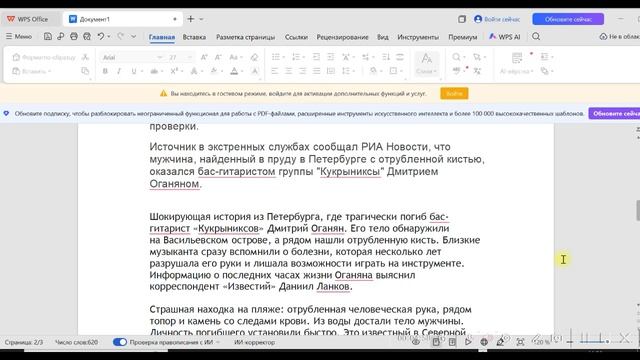Toggle Italic formatting
Image resolution: width=640 pixels, height=360 pixels.
click(119, 71)
